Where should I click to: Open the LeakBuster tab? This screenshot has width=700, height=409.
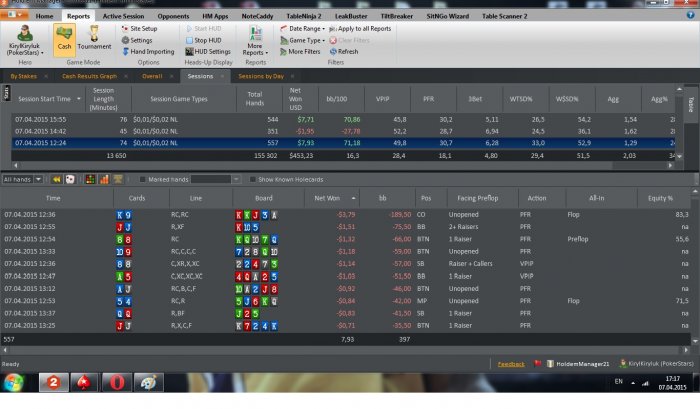pyautogui.click(x=351, y=16)
